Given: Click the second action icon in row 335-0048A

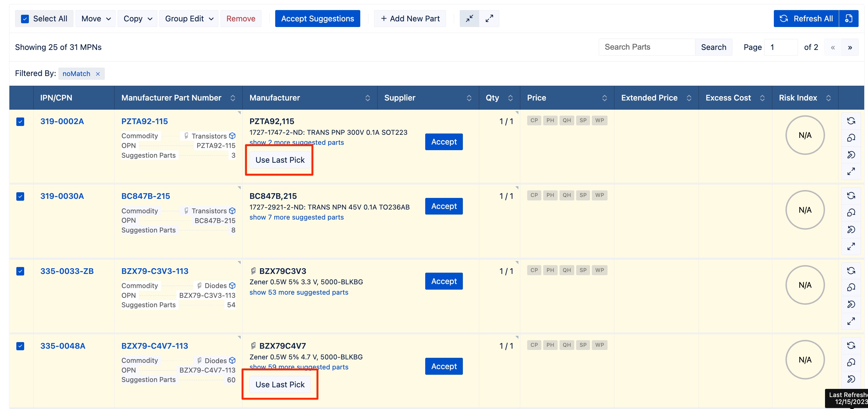Looking at the screenshot, I should coord(851,363).
